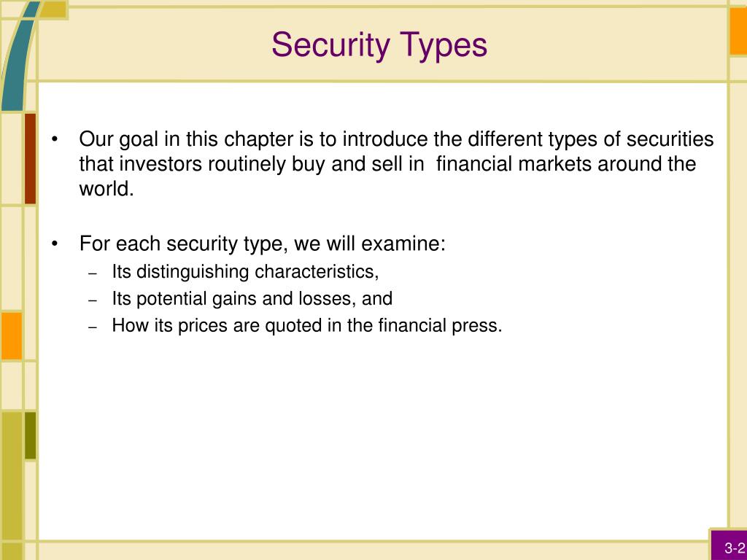Image resolution: width=747 pixels, height=560 pixels.
Task: Click 'financial markets' text in first bullet
Action: 514,164
